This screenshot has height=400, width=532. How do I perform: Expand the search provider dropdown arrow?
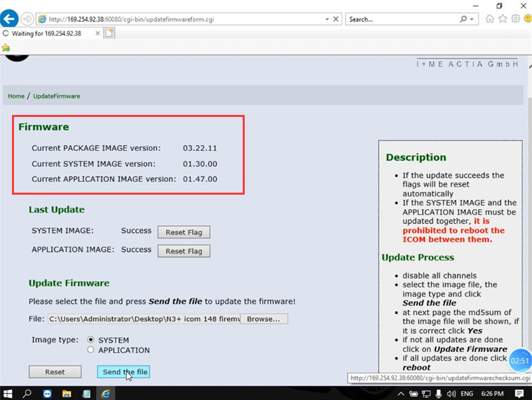pyautogui.click(x=471, y=19)
